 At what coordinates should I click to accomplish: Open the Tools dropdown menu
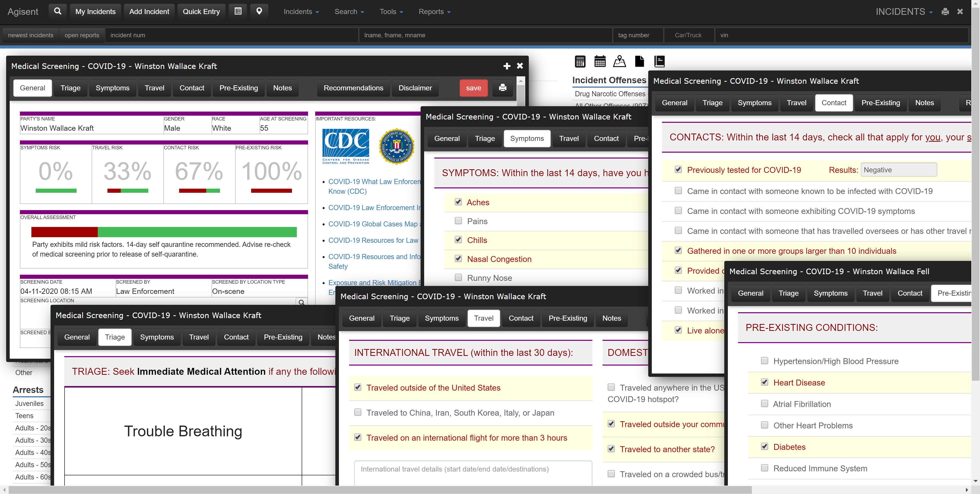tap(391, 12)
